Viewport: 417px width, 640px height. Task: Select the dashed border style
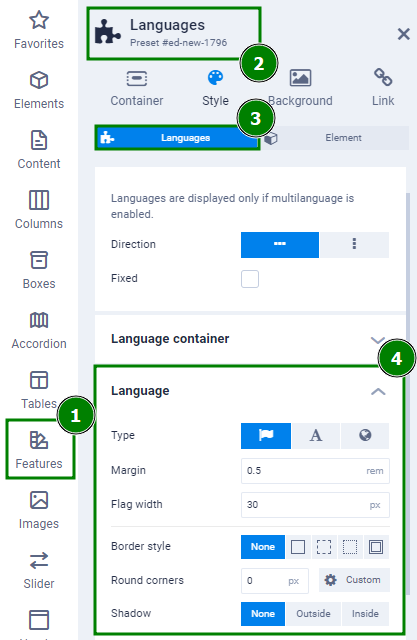point(324,547)
